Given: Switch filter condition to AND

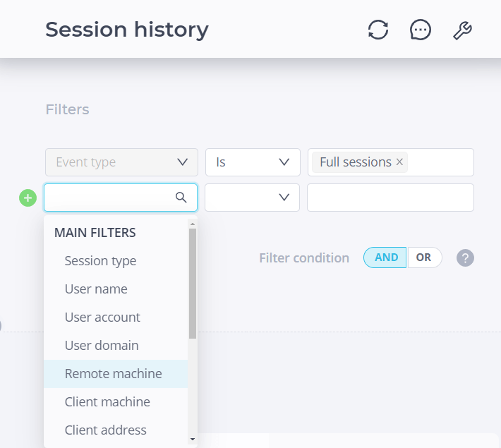Looking at the screenshot, I should tap(385, 258).
